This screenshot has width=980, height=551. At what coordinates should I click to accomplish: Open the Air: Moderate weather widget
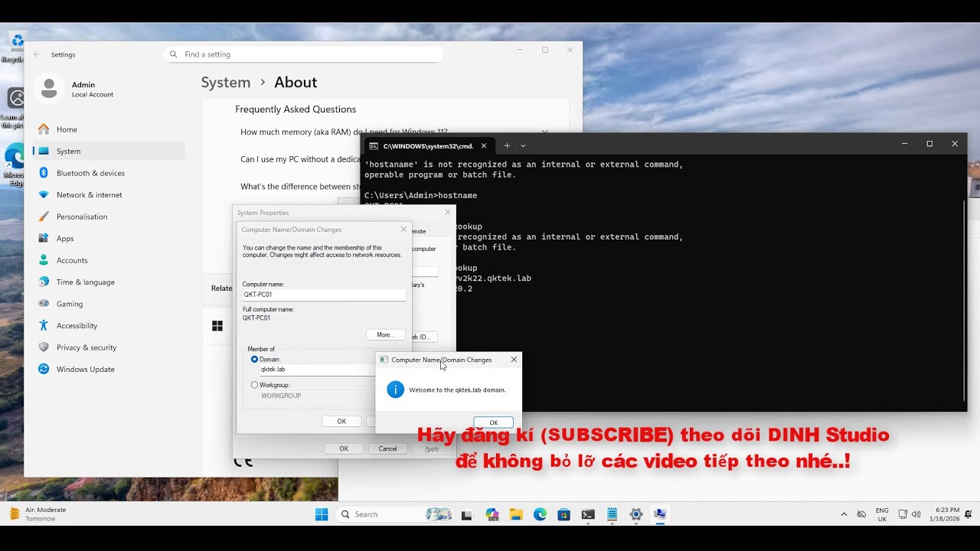coord(38,514)
